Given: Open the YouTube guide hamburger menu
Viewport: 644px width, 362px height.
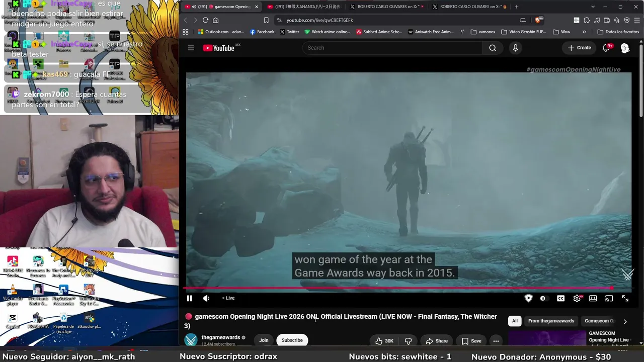Looking at the screenshot, I should (x=191, y=48).
